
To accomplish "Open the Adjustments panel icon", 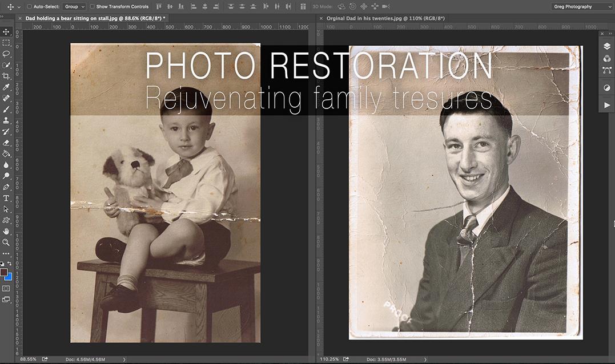I will [x=607, y=88].
